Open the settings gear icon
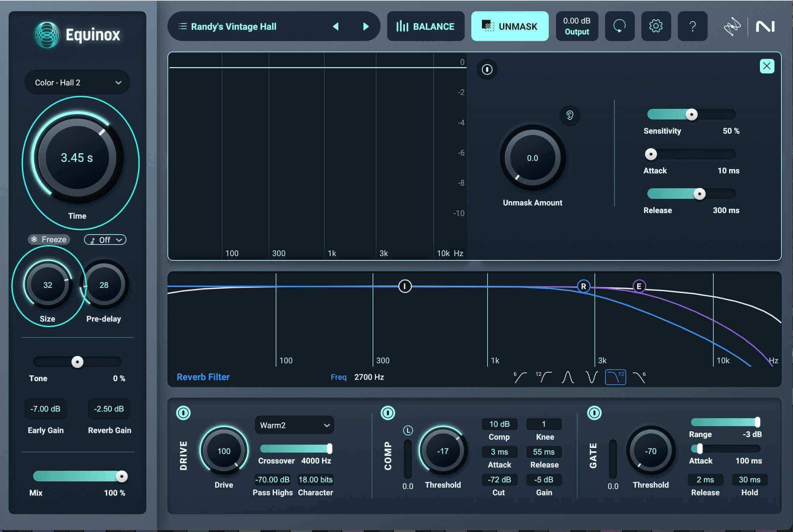This screenshot has height=532, width=793. (x=656, y=26)
